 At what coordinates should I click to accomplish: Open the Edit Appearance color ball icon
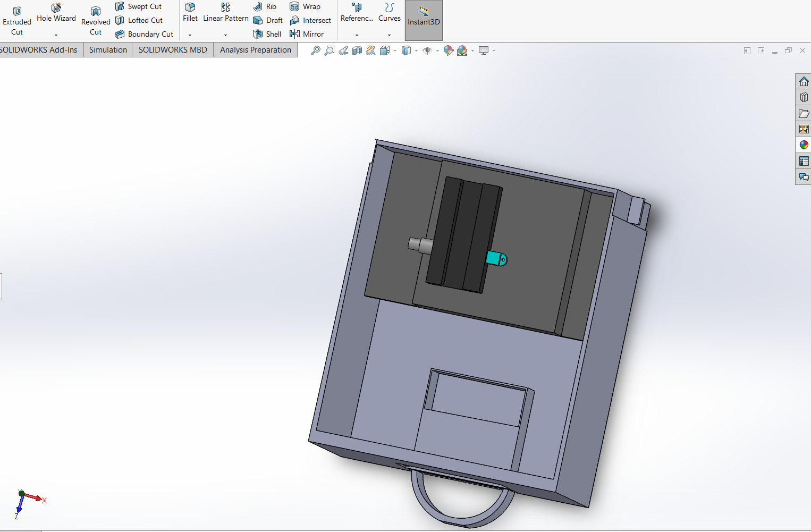point(449,50)
